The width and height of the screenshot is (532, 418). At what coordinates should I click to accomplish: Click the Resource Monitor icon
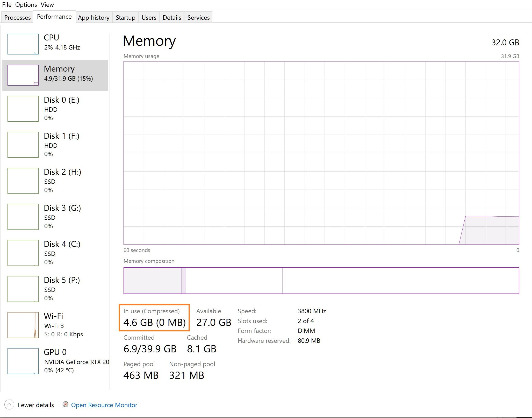[66, 405]
